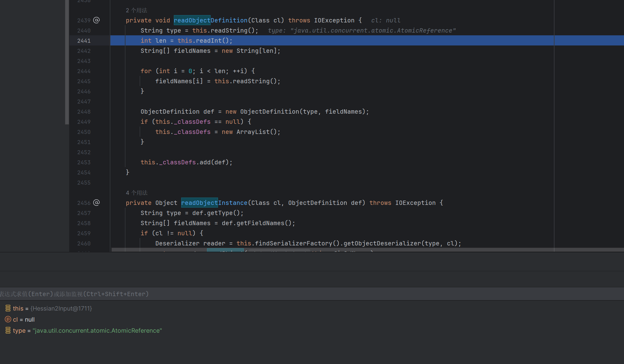Toggle breakpoint at line number 2441

(x=84, y=41)
